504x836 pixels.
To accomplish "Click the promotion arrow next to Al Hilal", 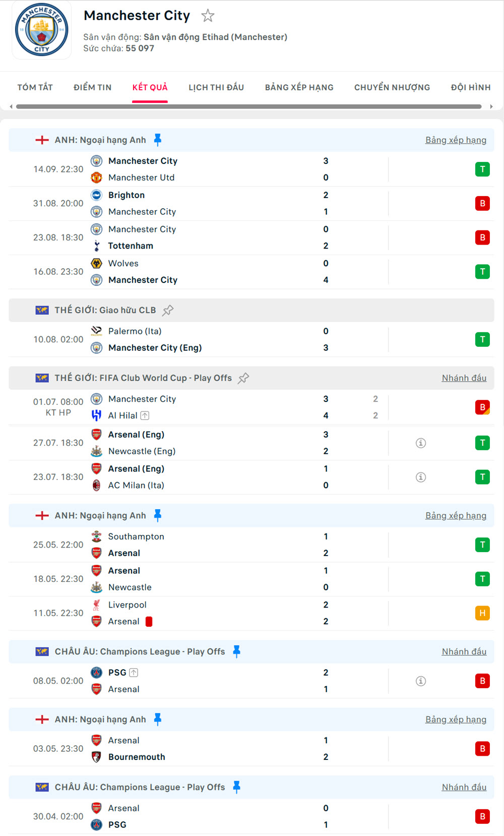I will [x=145, y=415].
